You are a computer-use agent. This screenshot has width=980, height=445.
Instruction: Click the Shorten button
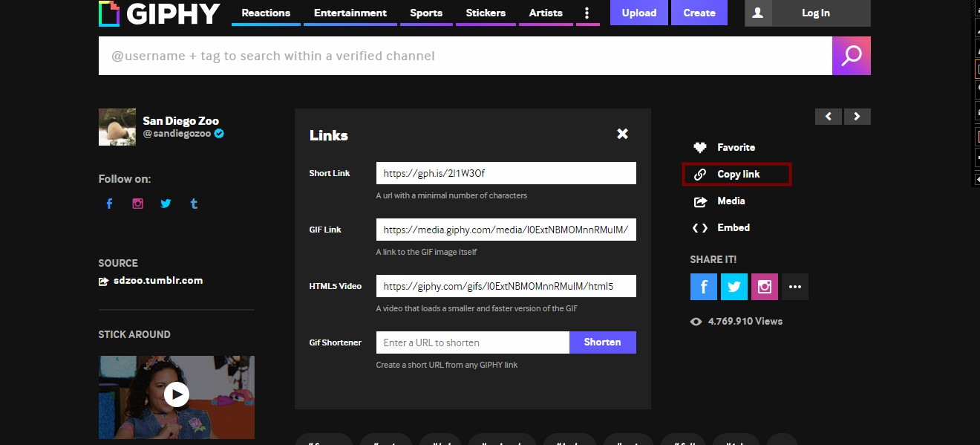[x=603, y=342]
